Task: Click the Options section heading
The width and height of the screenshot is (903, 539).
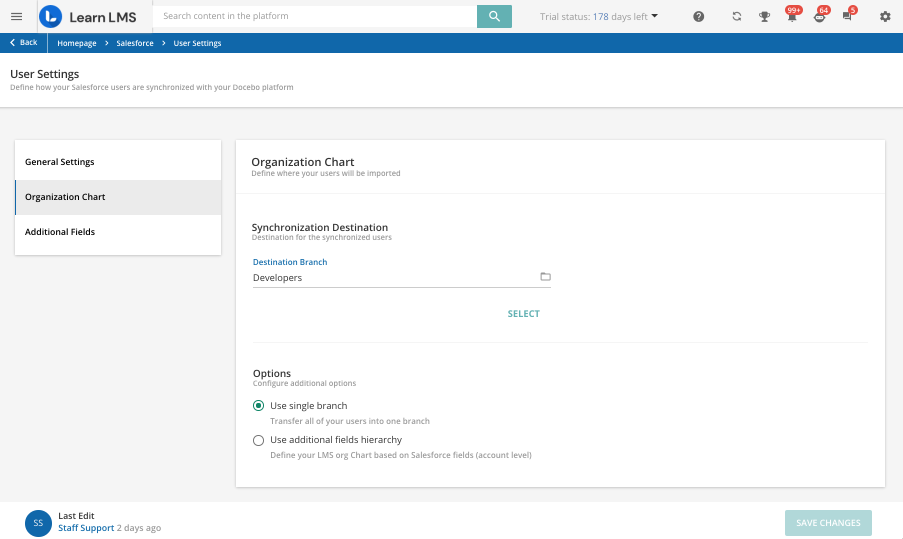Action: [x=272, y=373]
